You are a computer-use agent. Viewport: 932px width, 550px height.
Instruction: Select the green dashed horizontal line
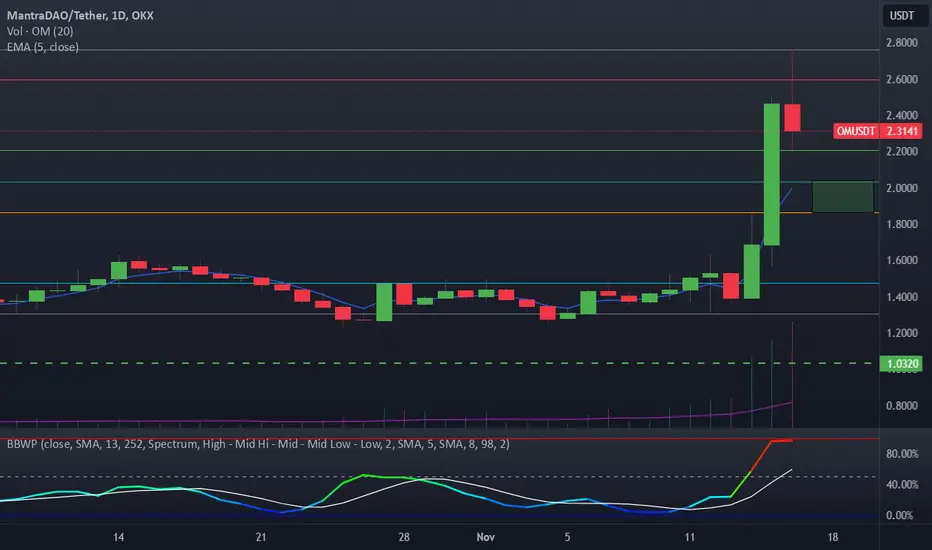[x=439, y=363]
